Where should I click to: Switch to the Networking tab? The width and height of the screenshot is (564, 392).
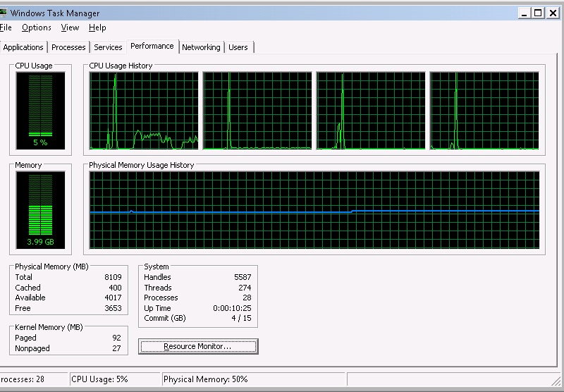tap(201, 47)
